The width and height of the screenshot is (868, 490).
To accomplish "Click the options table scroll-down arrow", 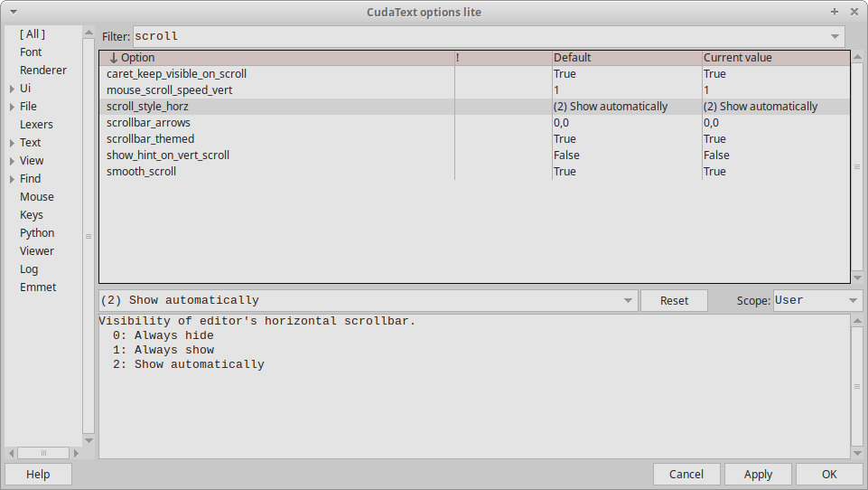I will [x=857, y=278].
